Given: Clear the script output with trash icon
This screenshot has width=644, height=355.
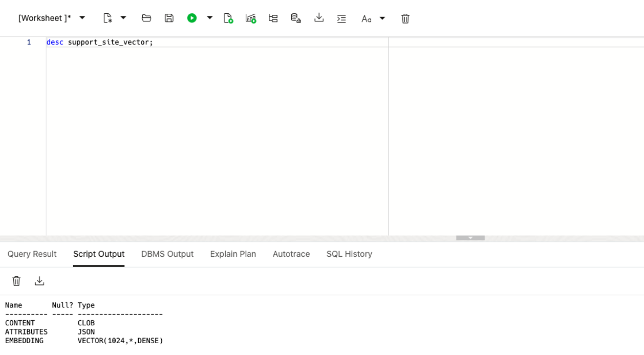Looking at the screenshot, I should tap(16, 281).
